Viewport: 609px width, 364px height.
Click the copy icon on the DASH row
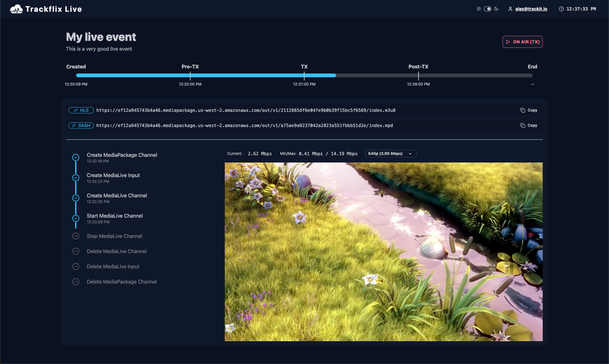click(523, 125)
